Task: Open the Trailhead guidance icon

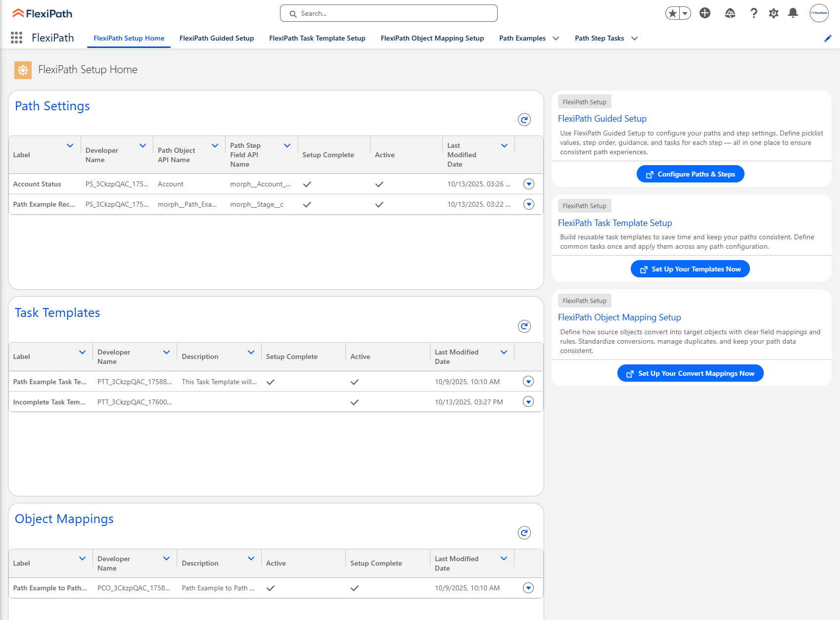Action: click(730, 13)
